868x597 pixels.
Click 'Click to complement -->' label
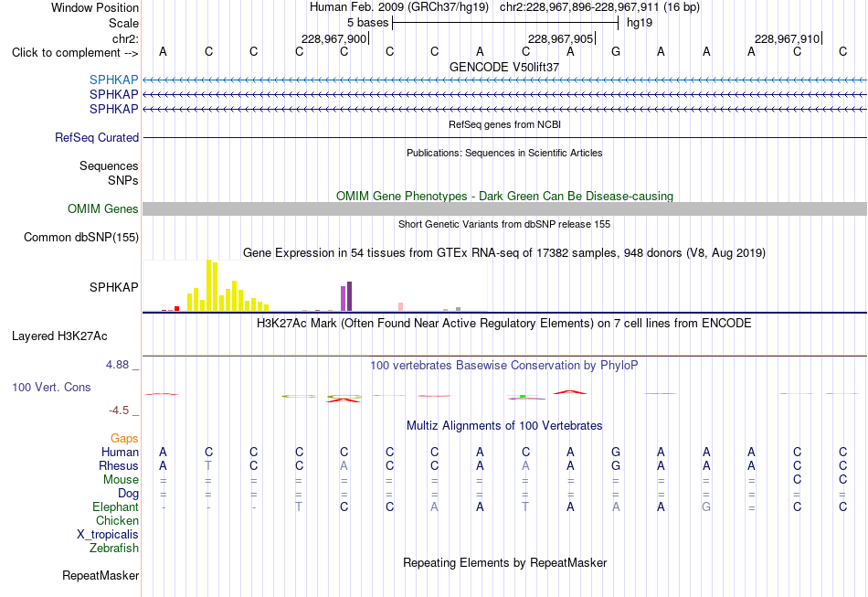click(x=75, y=53)
